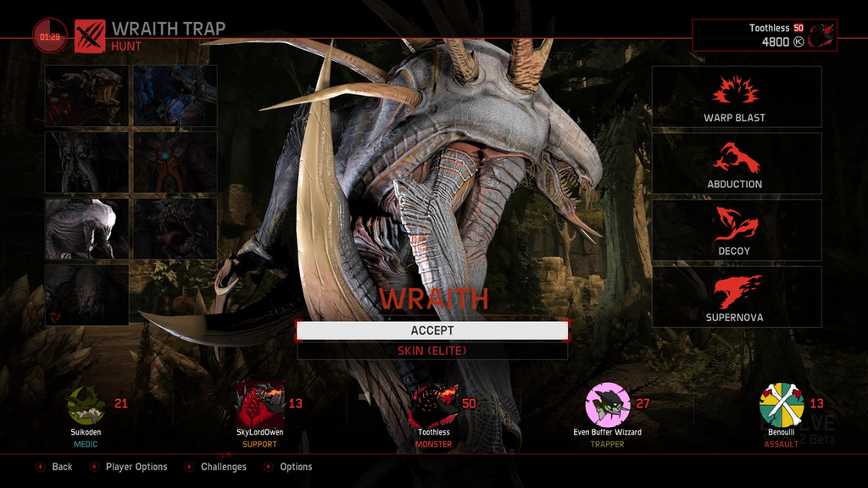
Task: Choose the bottom monster thumbnail with red swirl
Action: pos(87,295)
